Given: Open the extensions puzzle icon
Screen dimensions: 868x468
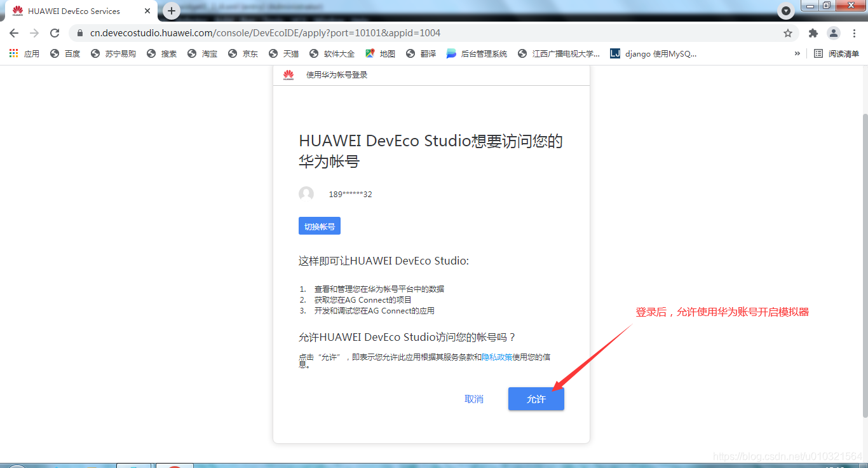Looking at the screenshot, I should 813,33.
